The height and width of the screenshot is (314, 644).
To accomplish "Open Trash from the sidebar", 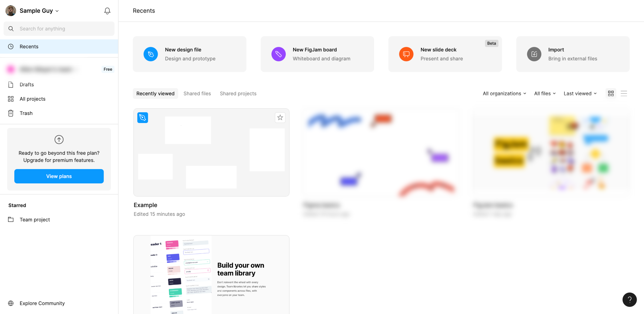I will pos(26,113).
